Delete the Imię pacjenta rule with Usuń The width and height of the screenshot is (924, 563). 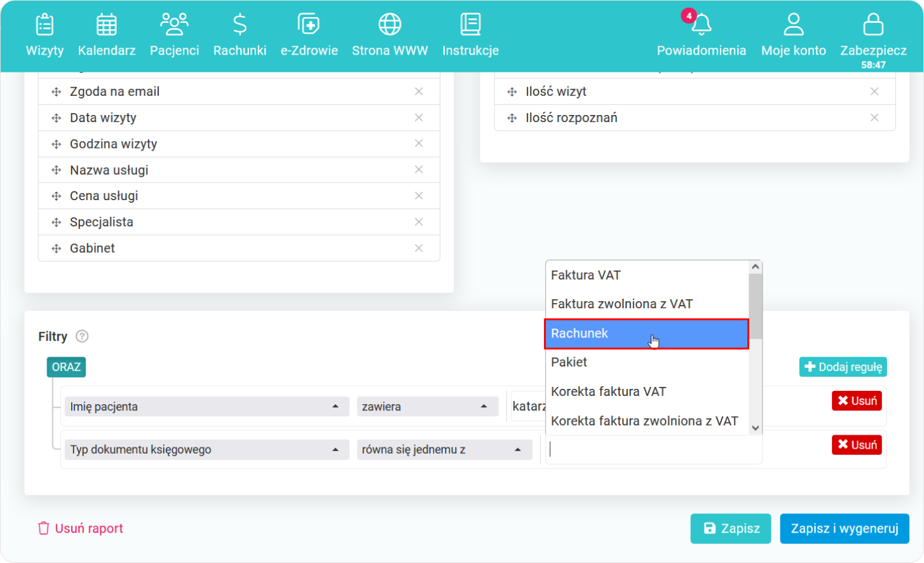pos(857,401)
